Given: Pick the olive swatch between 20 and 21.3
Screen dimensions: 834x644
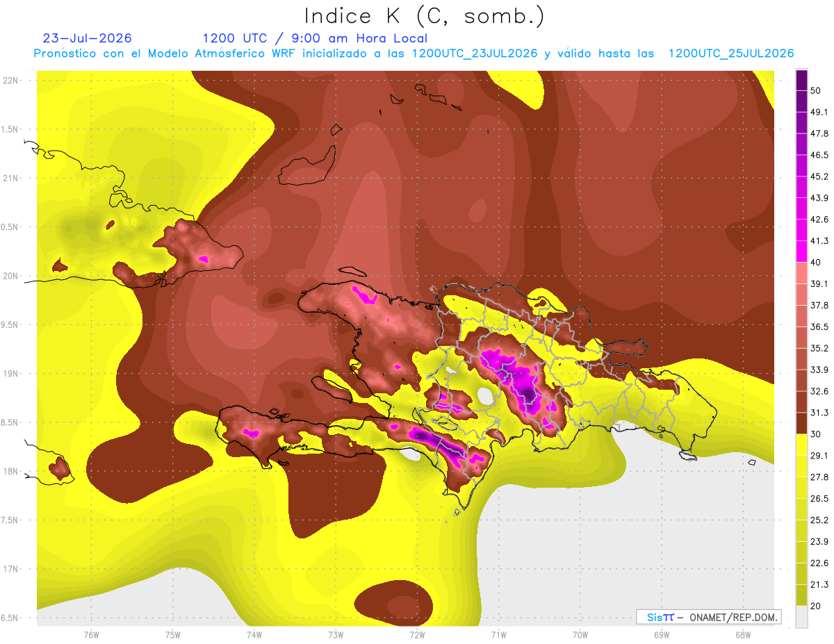Looking at the screenshot, I should point(801,595).
